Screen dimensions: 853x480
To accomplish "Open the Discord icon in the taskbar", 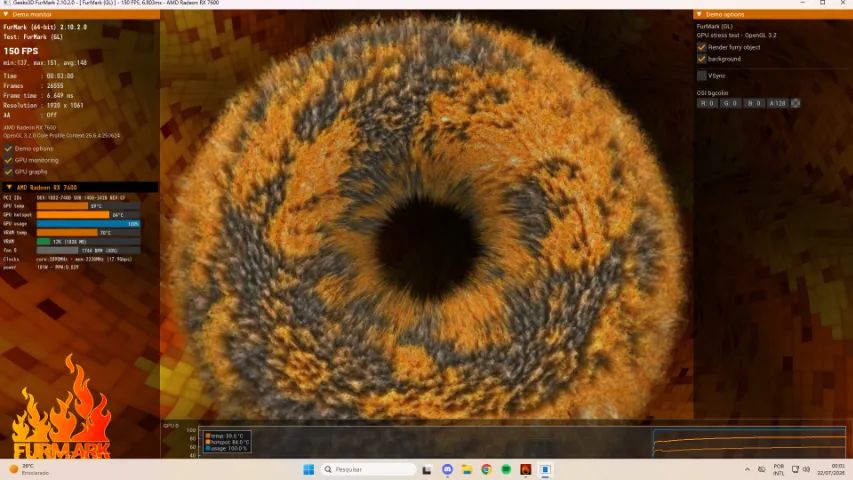I will pyautogui.click(x=447, y=470).
